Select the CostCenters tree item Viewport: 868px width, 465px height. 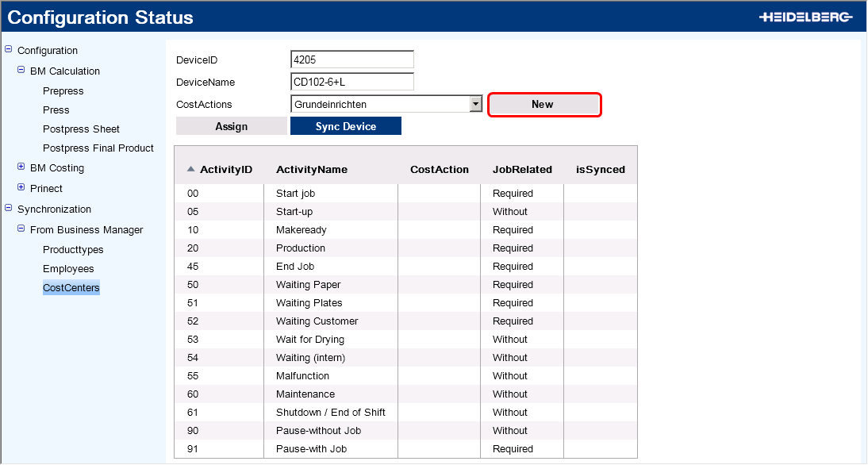(71, 288)
